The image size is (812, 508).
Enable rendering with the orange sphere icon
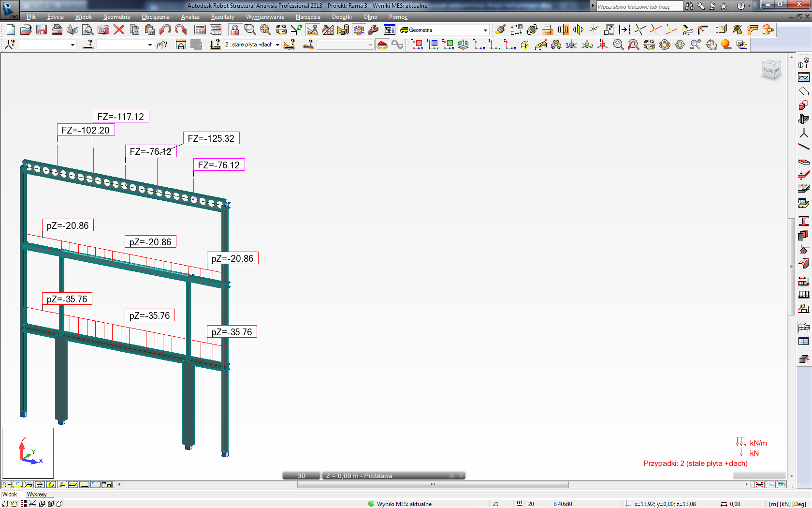pos(726,45)
